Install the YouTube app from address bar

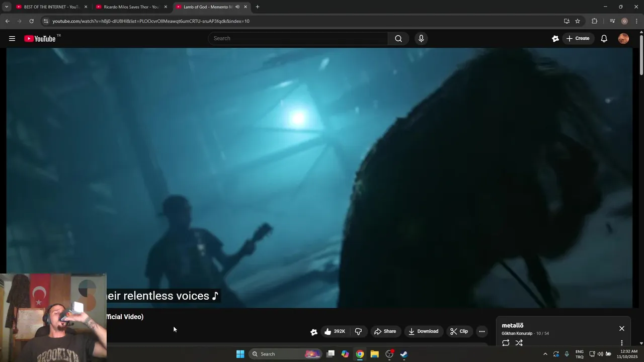click(x=567, y=21)
